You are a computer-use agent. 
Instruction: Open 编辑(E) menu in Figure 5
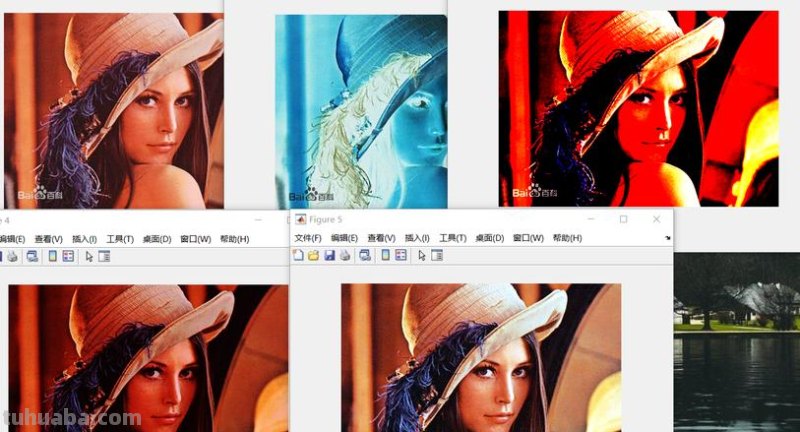(x=344, y=238)
